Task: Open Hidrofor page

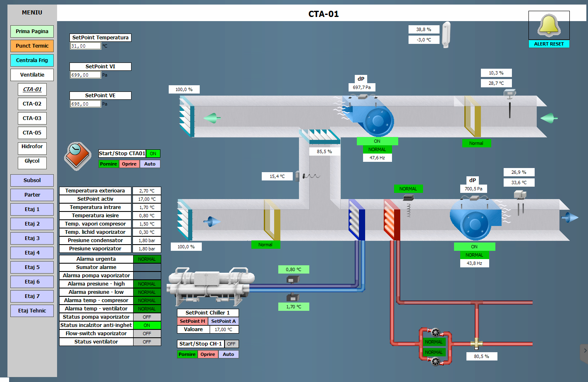Action: pyautogui.click(x=32, y=148)
